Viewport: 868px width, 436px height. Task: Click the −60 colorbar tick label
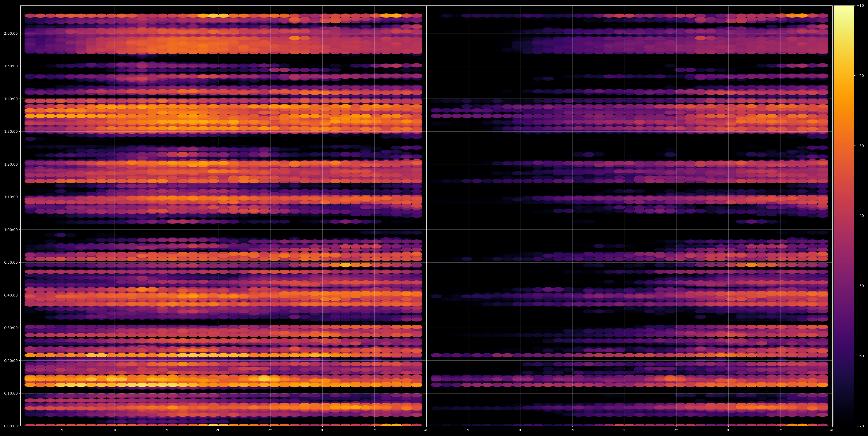[860, 356]
